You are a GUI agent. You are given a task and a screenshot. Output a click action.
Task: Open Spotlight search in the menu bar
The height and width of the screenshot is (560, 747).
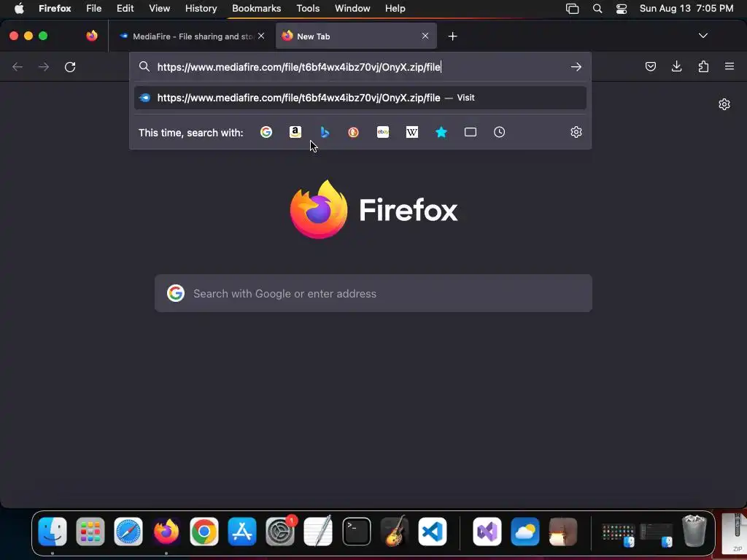(x=597, y=9)
